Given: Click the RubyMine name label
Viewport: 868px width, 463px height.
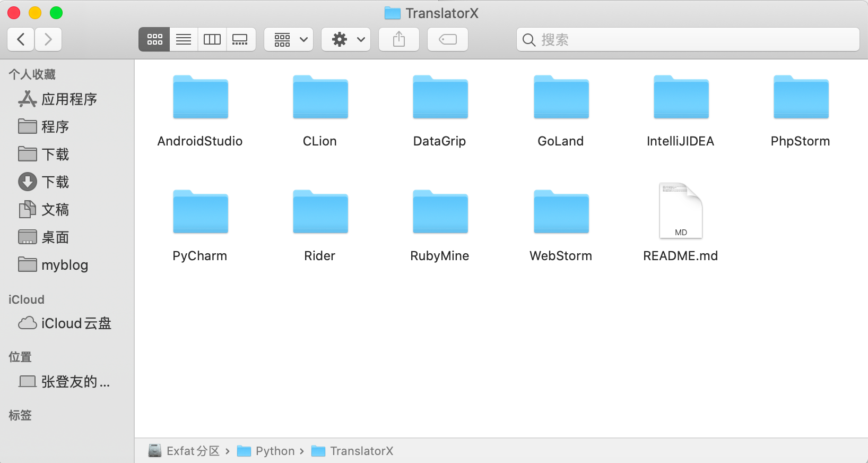Looking at the screenshot, I should (440, 256).
